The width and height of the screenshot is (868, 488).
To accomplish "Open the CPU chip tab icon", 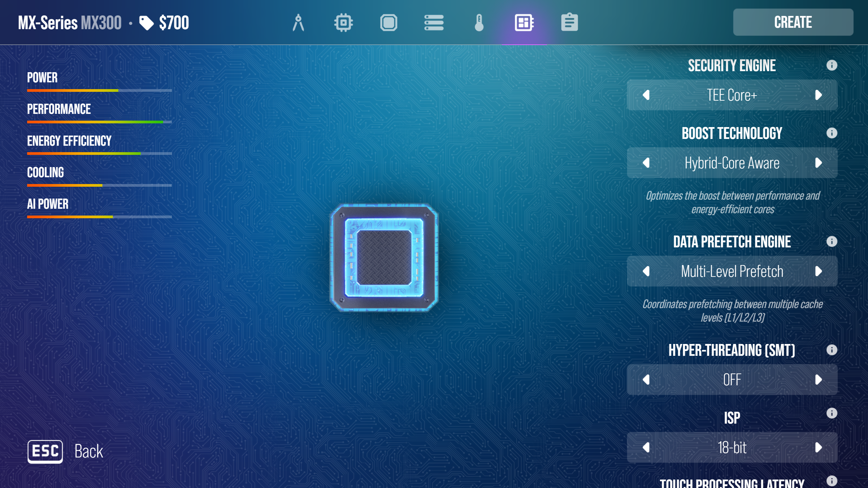I will 343,23.
